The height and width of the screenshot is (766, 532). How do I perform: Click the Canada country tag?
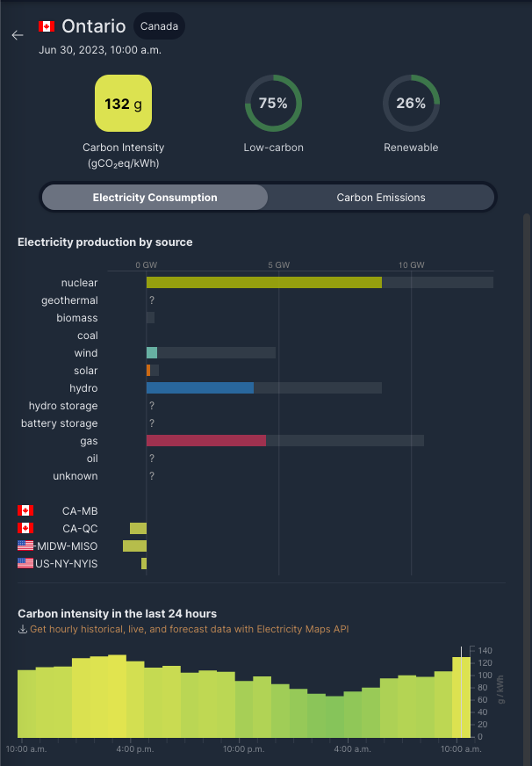(159, 26)
